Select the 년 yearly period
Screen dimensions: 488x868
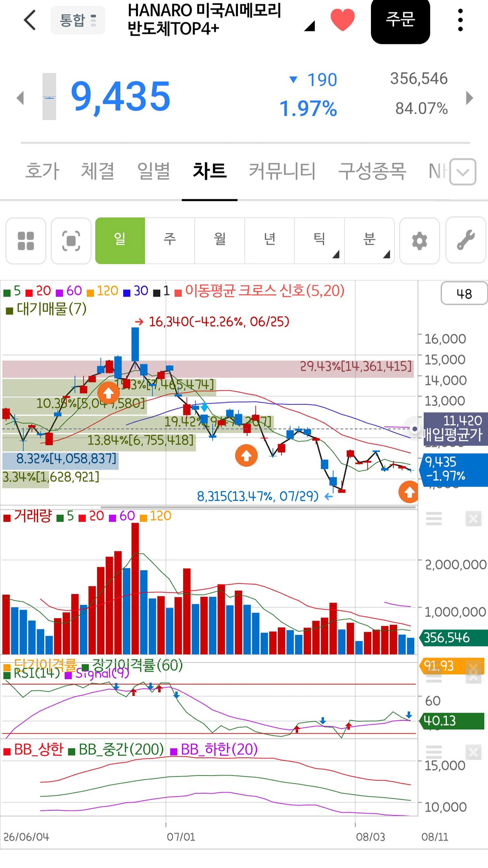pyautogui.click(x=269, y=241)
